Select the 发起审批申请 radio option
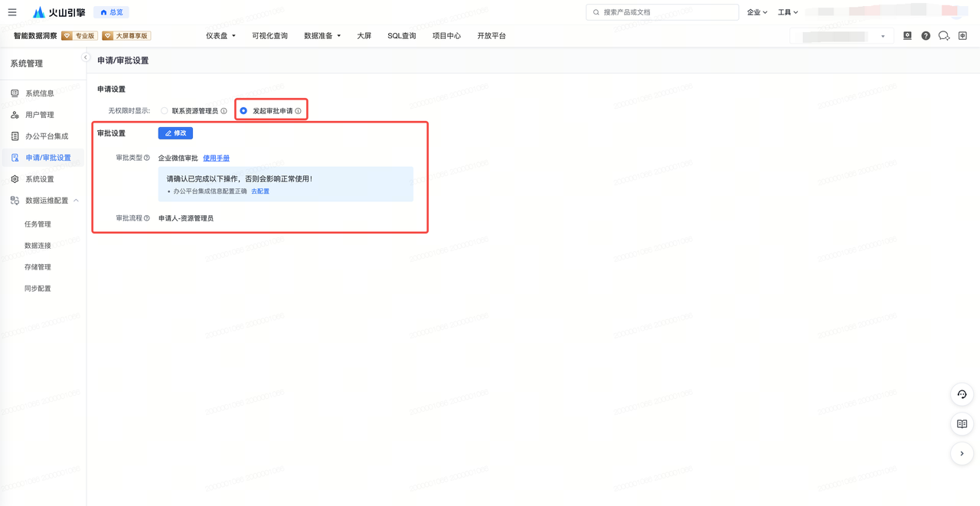 (x=243, y=111)
